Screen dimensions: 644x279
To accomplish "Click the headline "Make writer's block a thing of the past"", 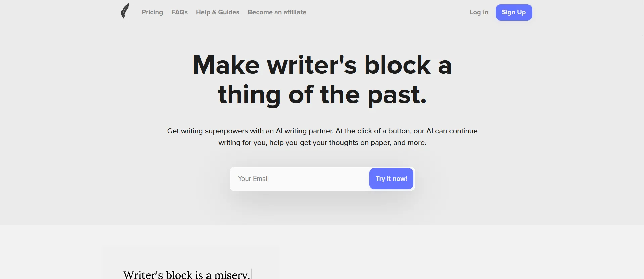I will (x=322, y=80).
